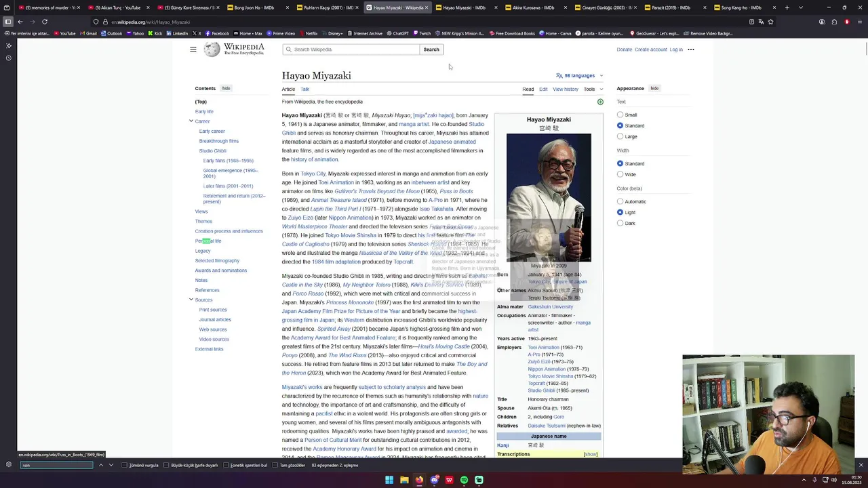Click the browser Reload button
Viewport: 868px width, 488px height.
coord(45,22)
